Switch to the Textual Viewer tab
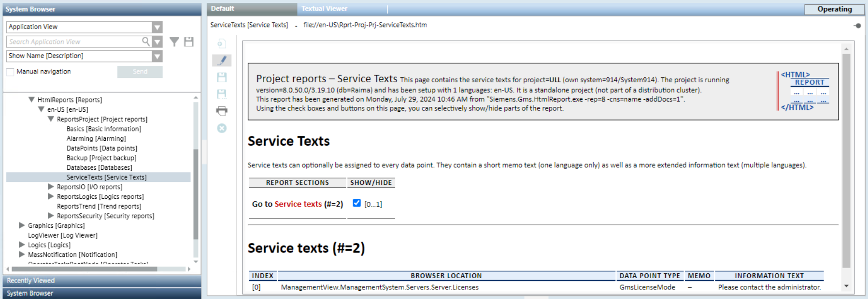 click(x=324, y=9)
